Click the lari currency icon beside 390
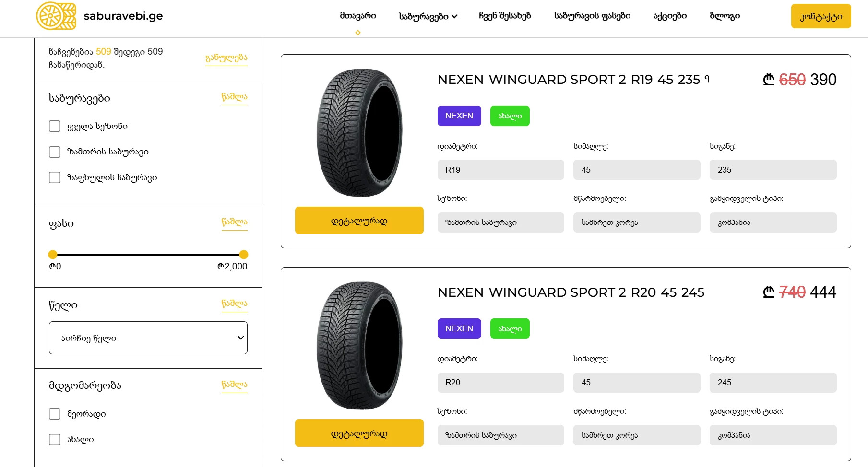Viewport: 868px width, 467px height. [x=769, y=79]
